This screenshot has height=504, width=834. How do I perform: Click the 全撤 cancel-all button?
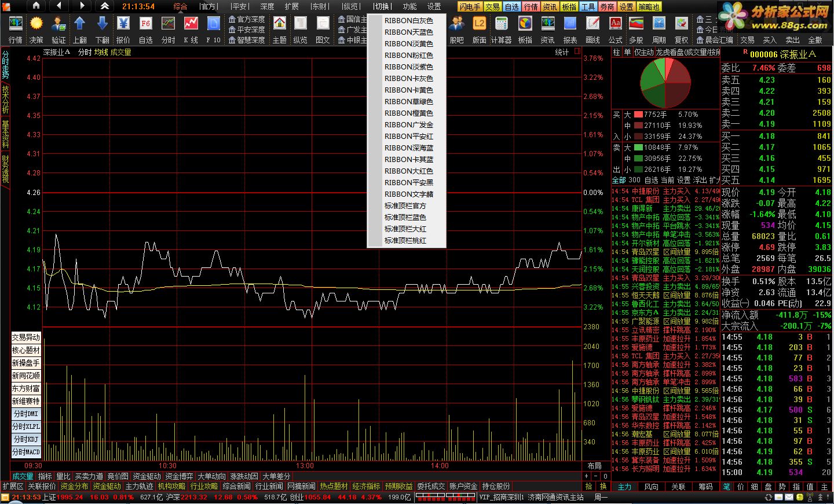pyautogui.click(x=815, y=40)
